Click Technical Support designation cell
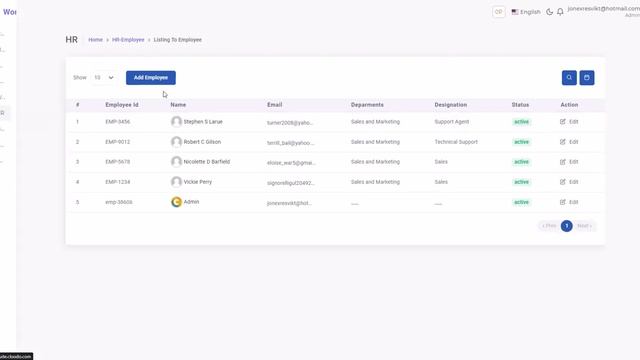Image resolution: width=640 pixels, height=360 pixels. (456, 142)
